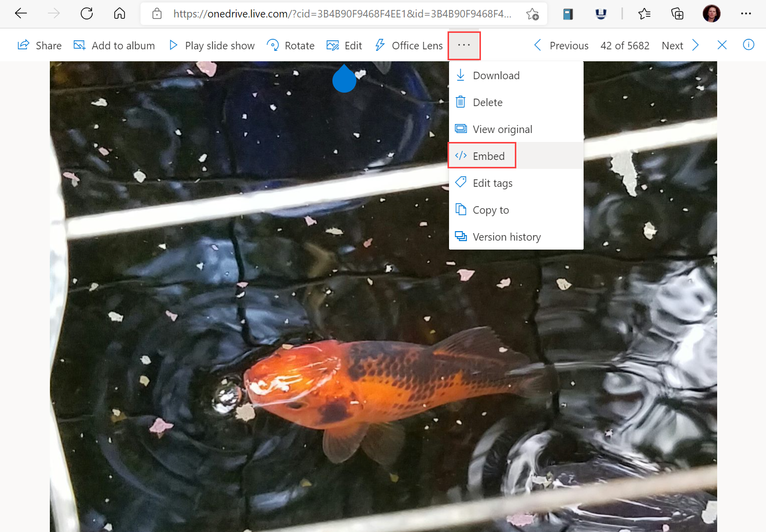Click the shield extension icon
The image size is (766, 532).
(601, 14)
